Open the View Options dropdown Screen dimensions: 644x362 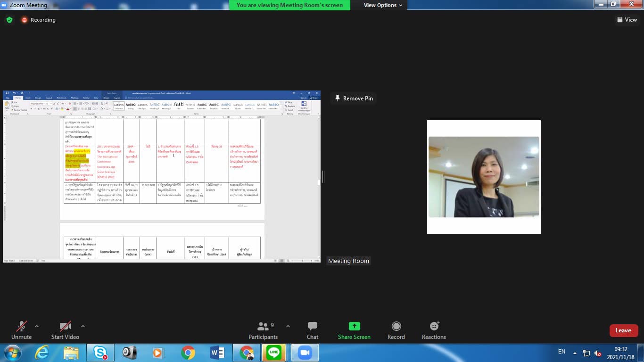pyautogui.click(x=383, y=5)
